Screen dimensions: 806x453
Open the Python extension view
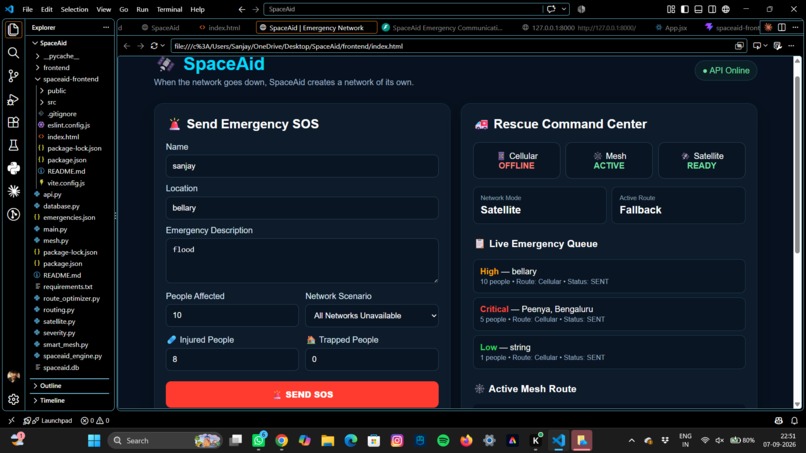[13, 168]
